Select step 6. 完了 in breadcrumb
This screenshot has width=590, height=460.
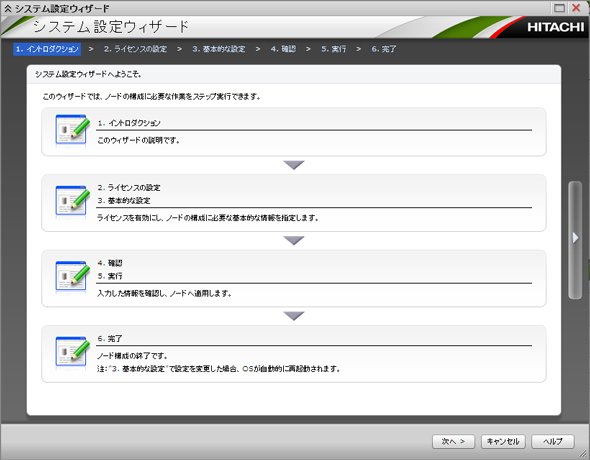383,49
